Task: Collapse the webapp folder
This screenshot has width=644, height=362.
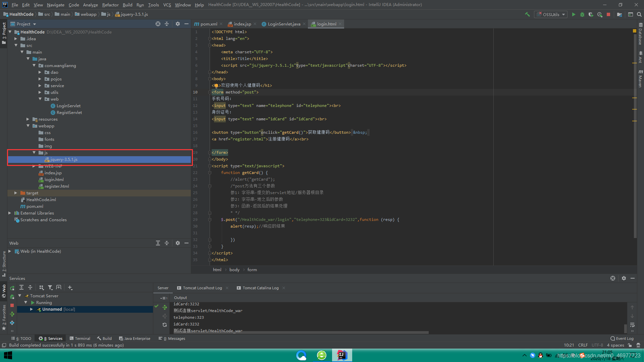Action: [28, 126]
